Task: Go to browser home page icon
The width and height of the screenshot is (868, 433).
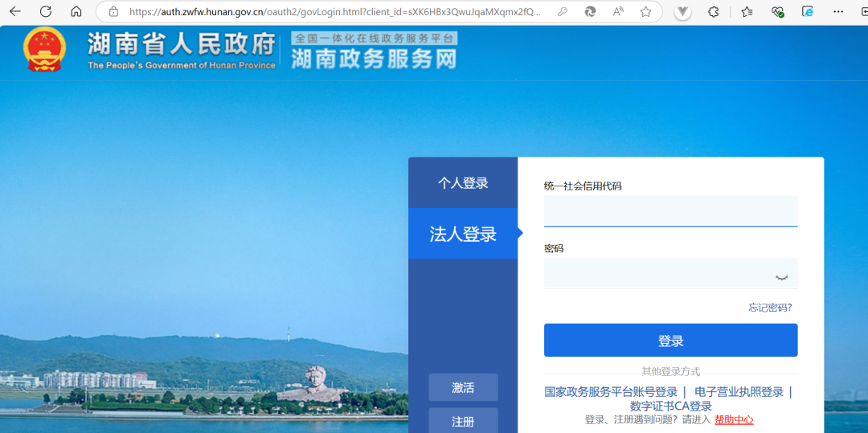Action: click(76, 12)
